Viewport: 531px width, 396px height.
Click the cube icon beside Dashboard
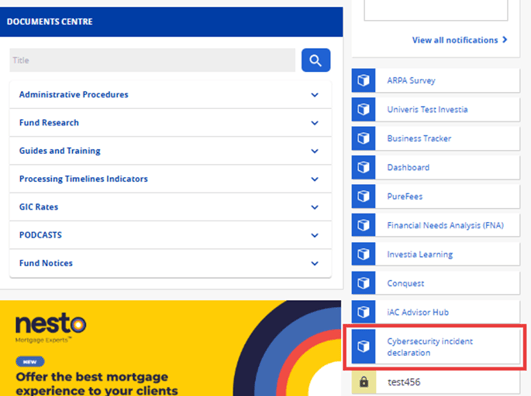(363, 167)
